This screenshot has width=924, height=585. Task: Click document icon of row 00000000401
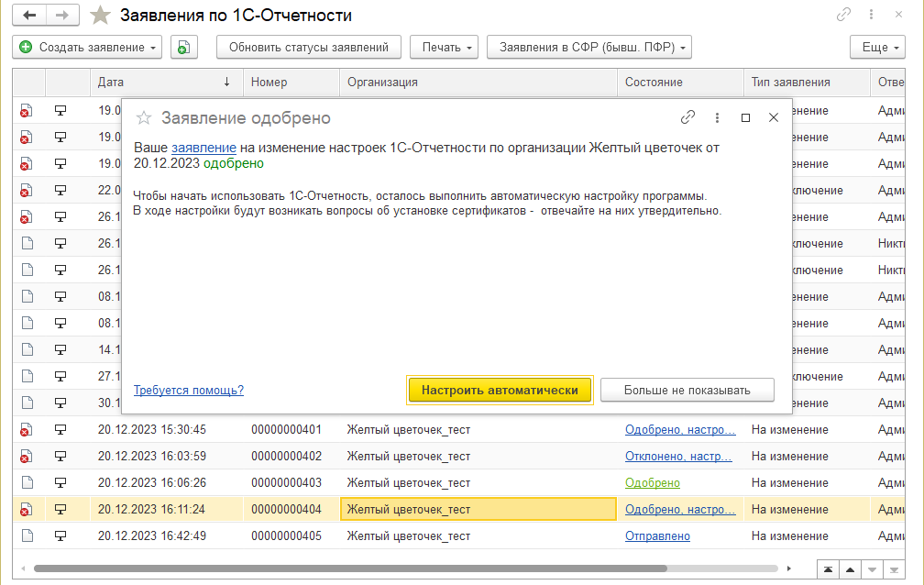tap(26, 430)
